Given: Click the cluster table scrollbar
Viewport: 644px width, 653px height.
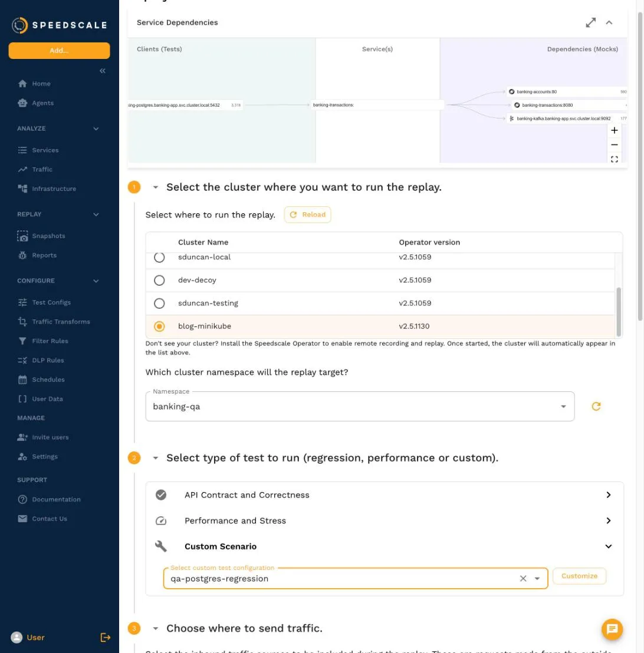Looking at the screenshot, I should 619,312.
